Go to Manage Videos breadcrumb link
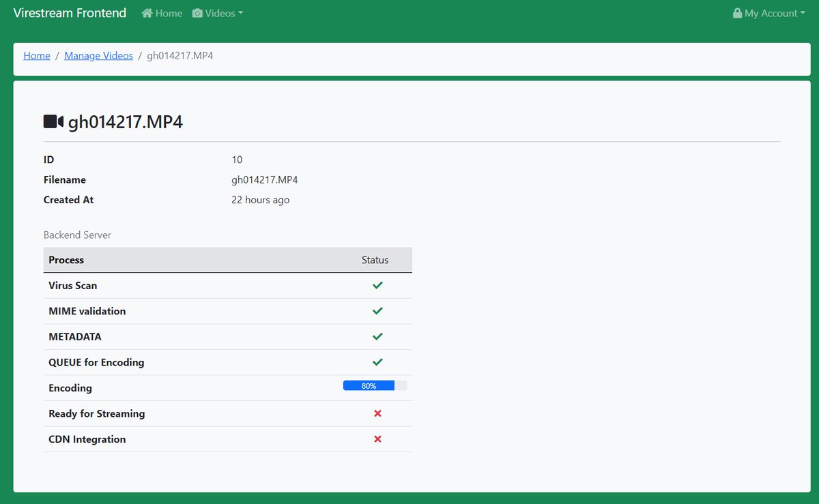Image resolution: width=819 pixels, height=504 pixels. pyautogui.click(x=98, y=56)
